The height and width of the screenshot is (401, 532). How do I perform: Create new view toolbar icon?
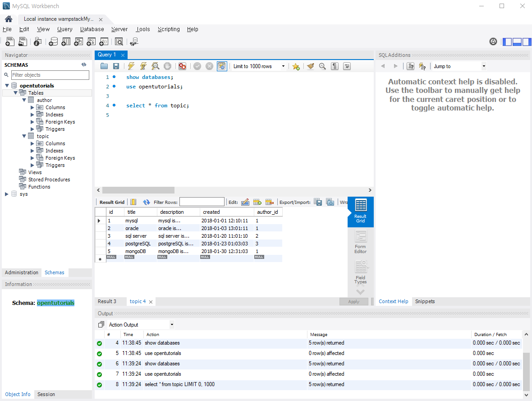(78, 41)
